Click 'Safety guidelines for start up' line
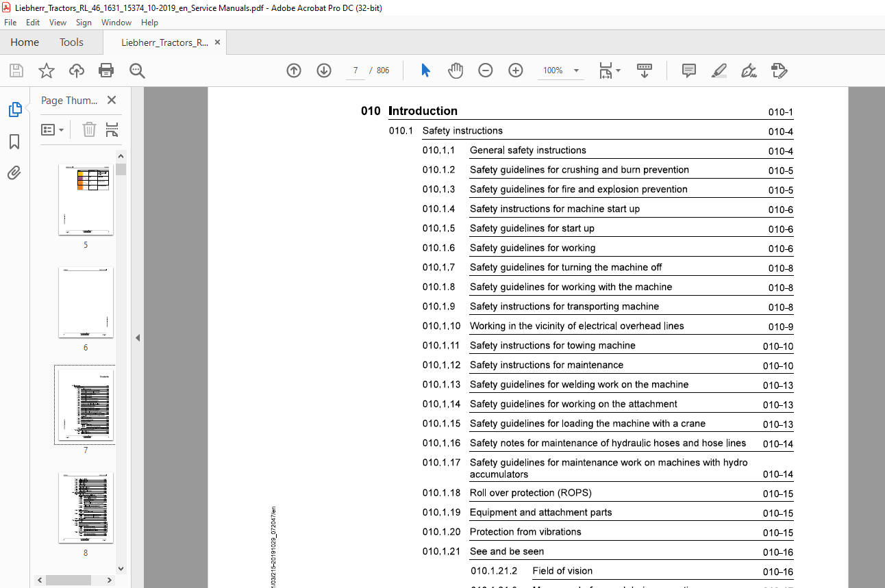 (x=532, y=228)
